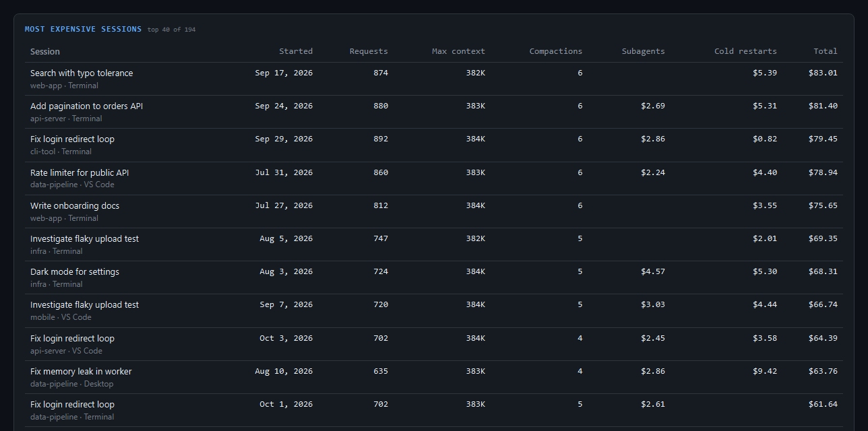
Task: Click the $2.24 subagents value
Action: pyautogui.click(x=653, y=172)
